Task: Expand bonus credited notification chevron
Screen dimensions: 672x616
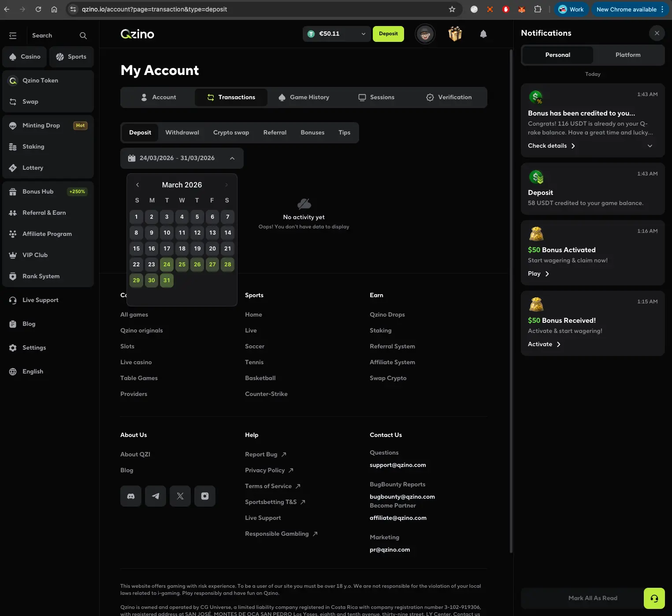Action: 650,146
